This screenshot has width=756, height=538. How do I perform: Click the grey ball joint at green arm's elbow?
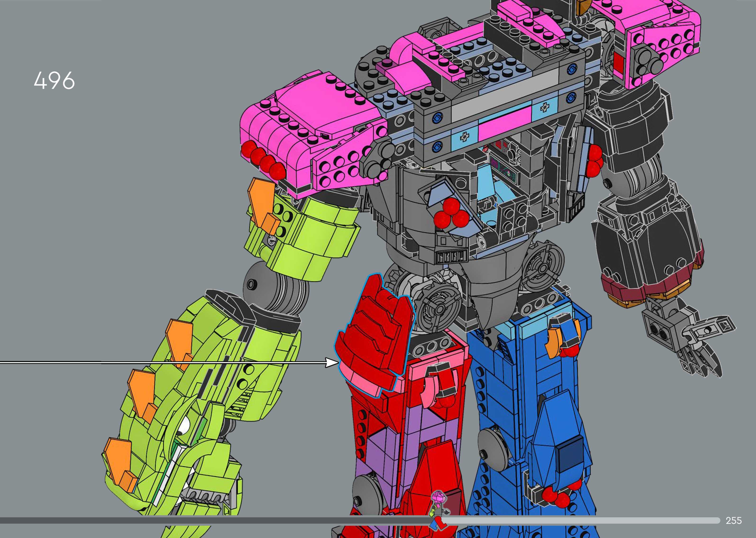click(x=265, y=286)
